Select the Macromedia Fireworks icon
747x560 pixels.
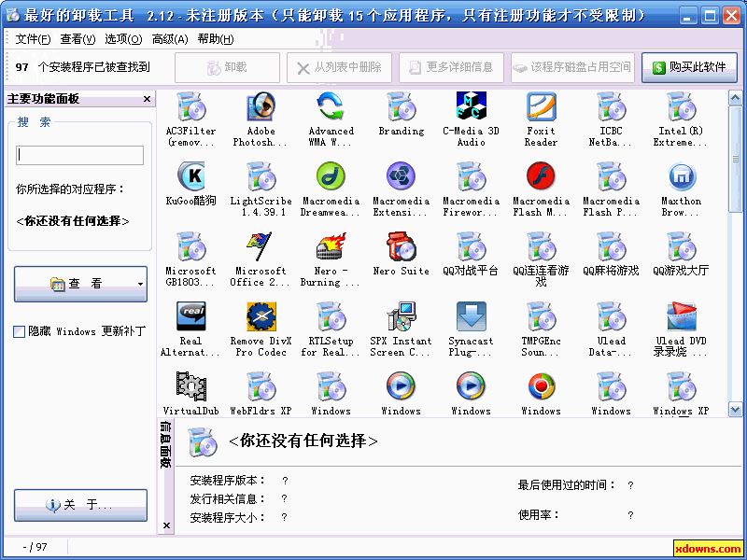tap(472, 176)
